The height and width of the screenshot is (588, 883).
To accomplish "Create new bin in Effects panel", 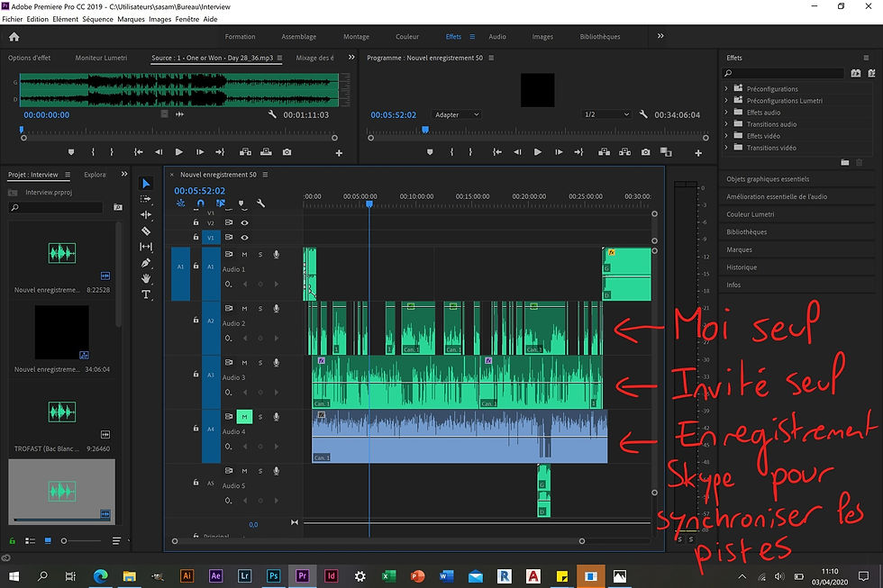I will 845,163.
